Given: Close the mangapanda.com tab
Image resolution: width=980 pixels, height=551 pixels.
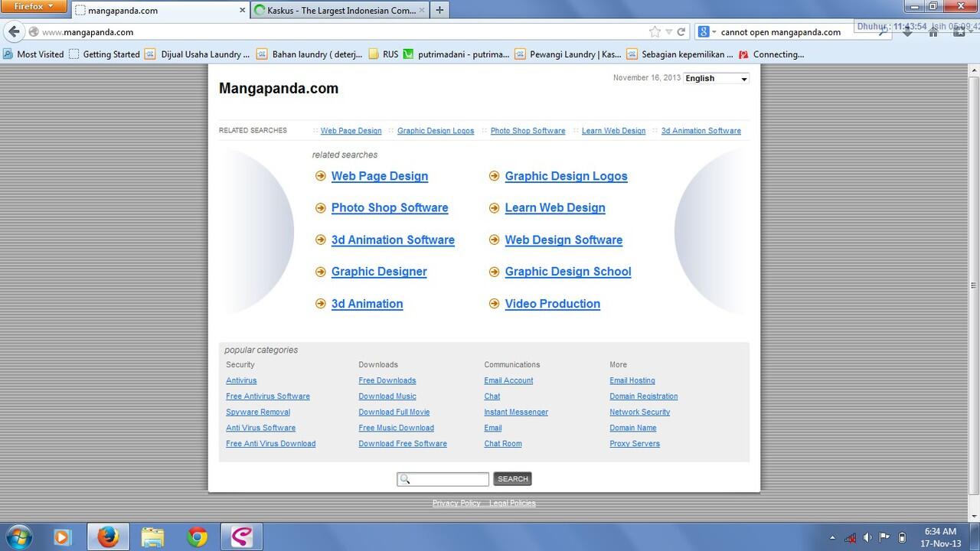Looking at the screenshot, I should click(243, 10).
